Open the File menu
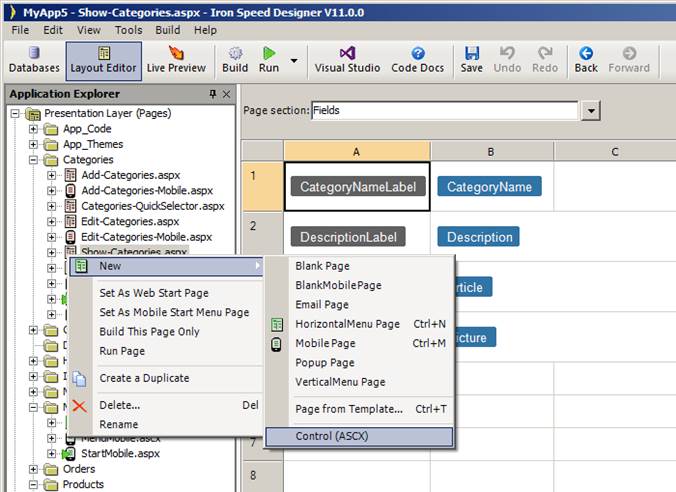This screenshot has height=492, width=676. click(x=20, y=30)
